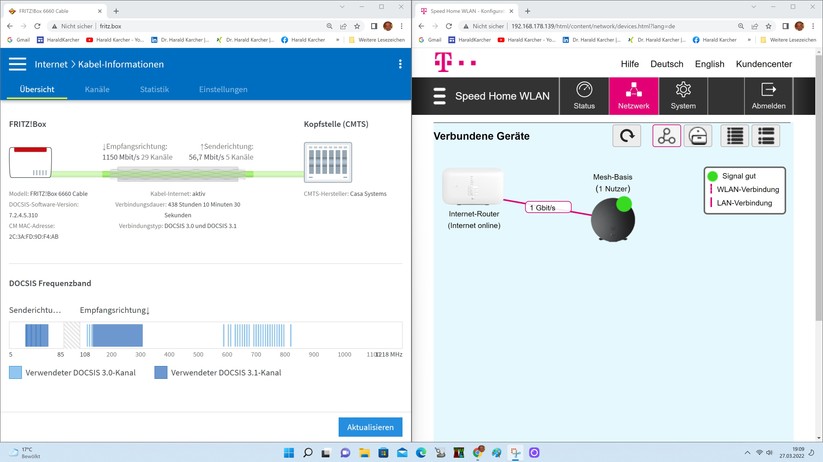Open taskbar Search
This screenshot has width=823, height=462.
pyautogui.click(x=308, y=453)
